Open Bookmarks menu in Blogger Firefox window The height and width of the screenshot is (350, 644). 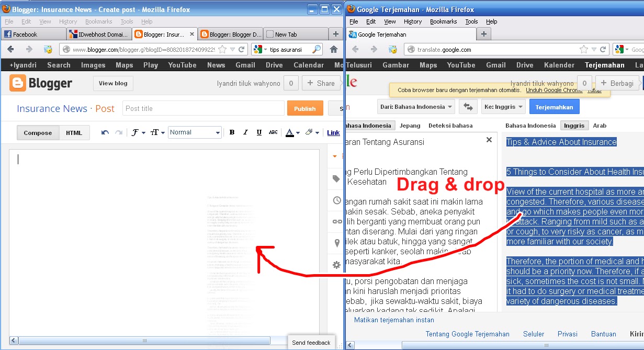(99, 21)
